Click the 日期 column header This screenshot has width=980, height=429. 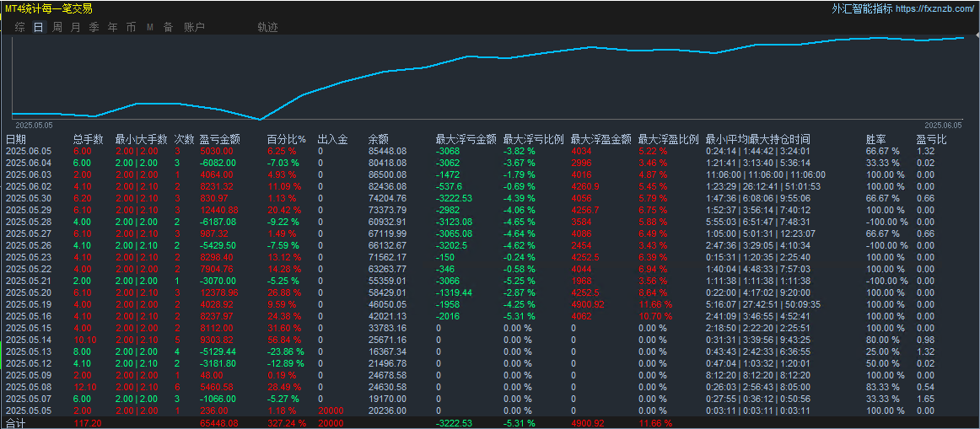[x=16, y=139]
